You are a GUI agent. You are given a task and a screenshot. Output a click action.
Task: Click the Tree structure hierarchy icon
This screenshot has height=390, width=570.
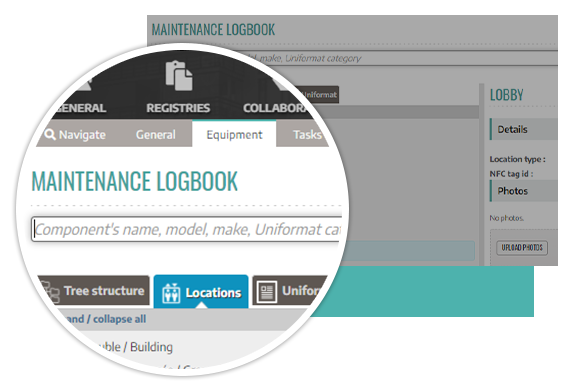[50, 291]
